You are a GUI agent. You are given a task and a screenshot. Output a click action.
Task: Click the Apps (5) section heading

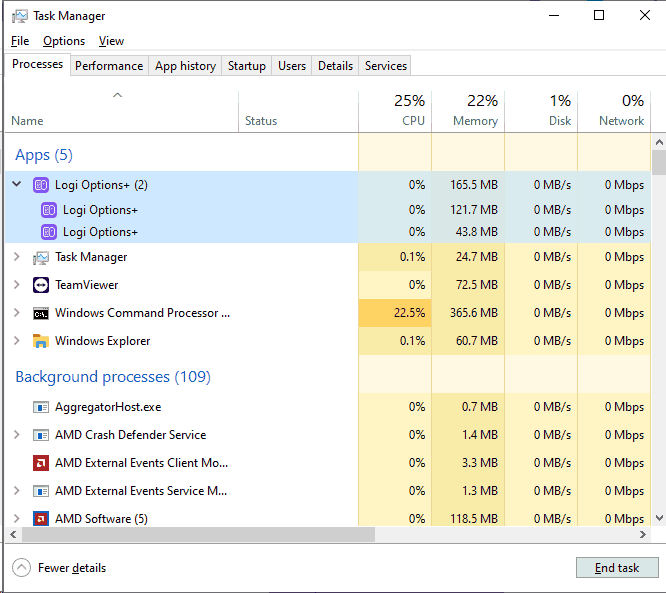pos(44,155)
